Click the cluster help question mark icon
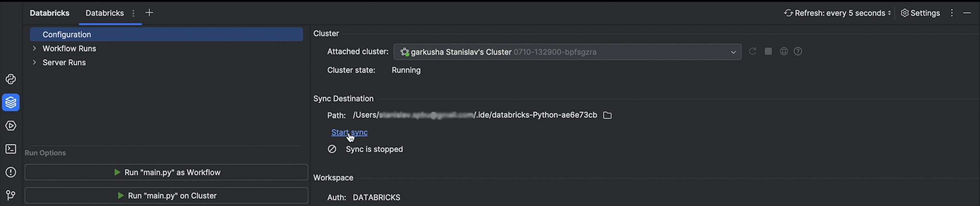 [x=798, y=51]
